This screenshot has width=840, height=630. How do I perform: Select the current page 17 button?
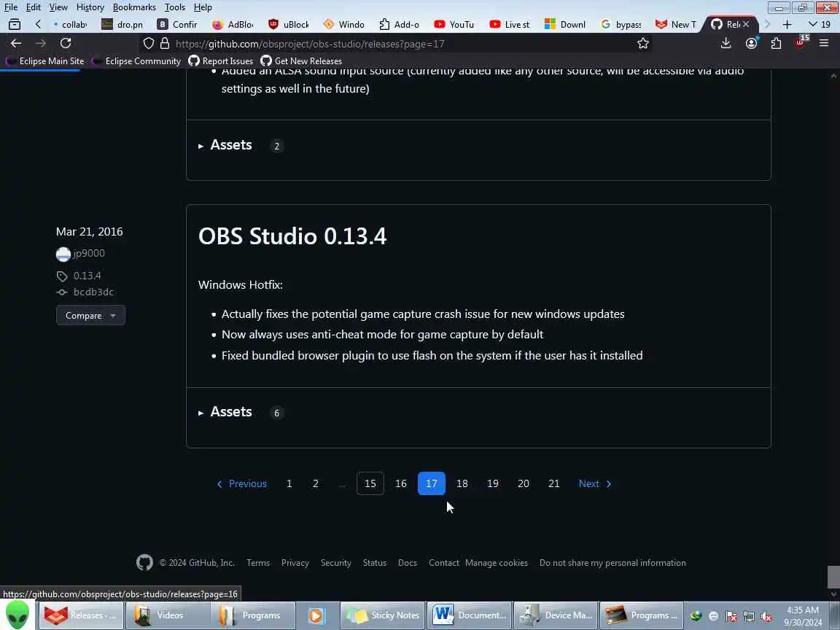[x=431, y=483]
